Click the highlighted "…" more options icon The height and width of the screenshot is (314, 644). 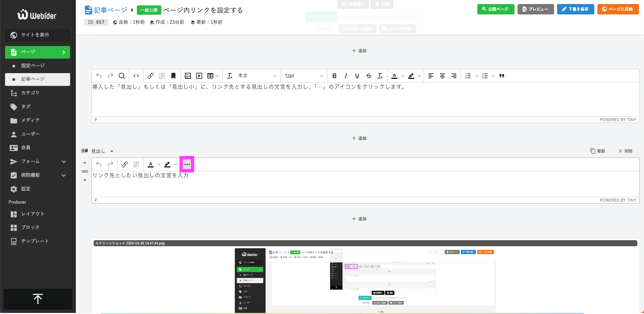(x=187, y=164)
